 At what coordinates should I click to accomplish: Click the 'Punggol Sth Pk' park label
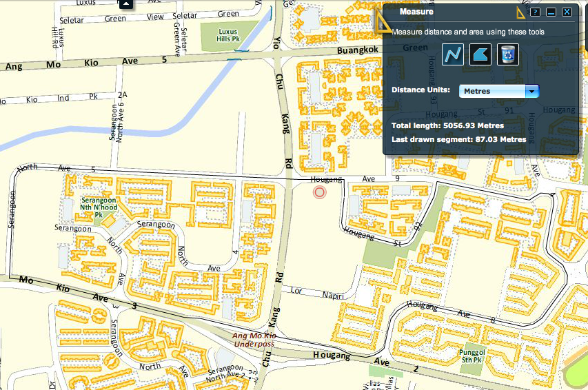click(x=472, y=356)
